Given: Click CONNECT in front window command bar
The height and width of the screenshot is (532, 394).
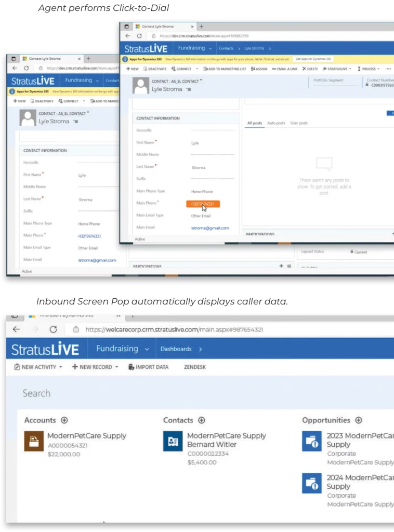Looking at the screenshot, I should (x=181, y=69).
